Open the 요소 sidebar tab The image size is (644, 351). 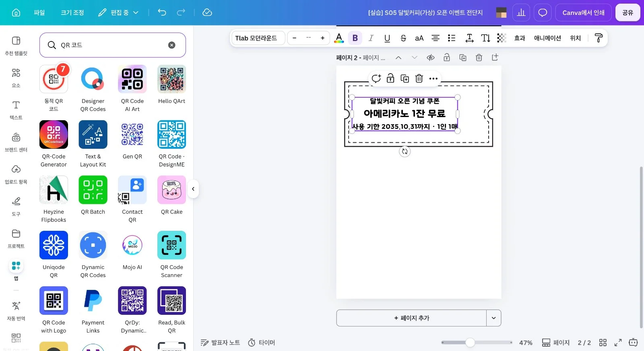coord(16,78)
